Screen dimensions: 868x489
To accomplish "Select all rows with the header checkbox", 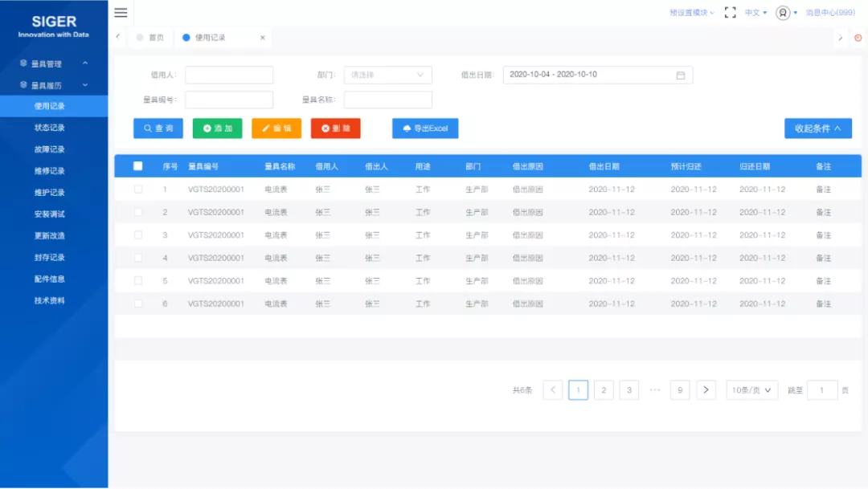I will coord(138,166).
